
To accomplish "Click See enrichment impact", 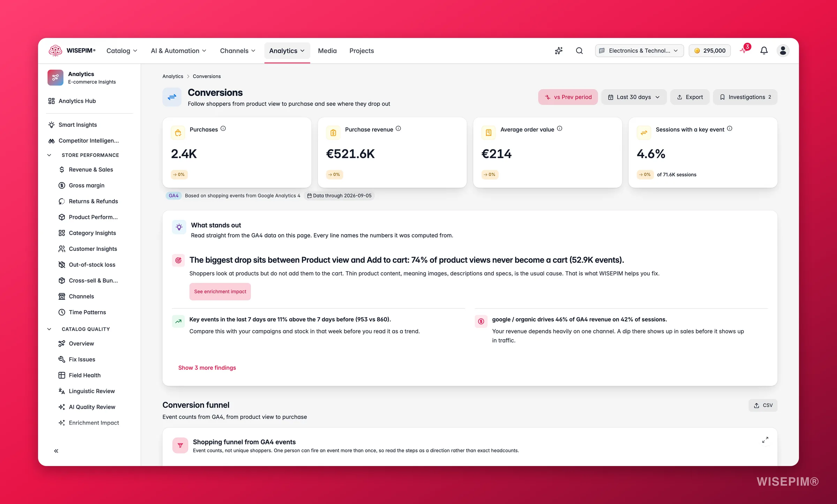I will click(x=220, y=292).
